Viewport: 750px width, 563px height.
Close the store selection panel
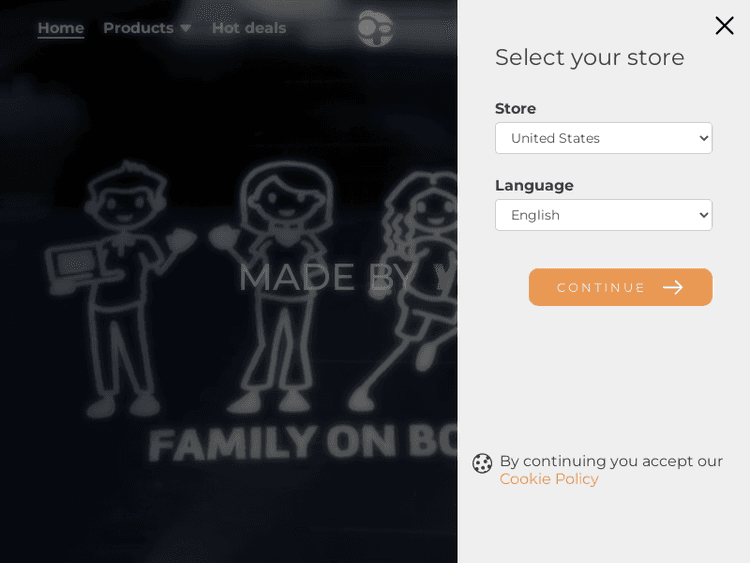click(x=724, y=26)
